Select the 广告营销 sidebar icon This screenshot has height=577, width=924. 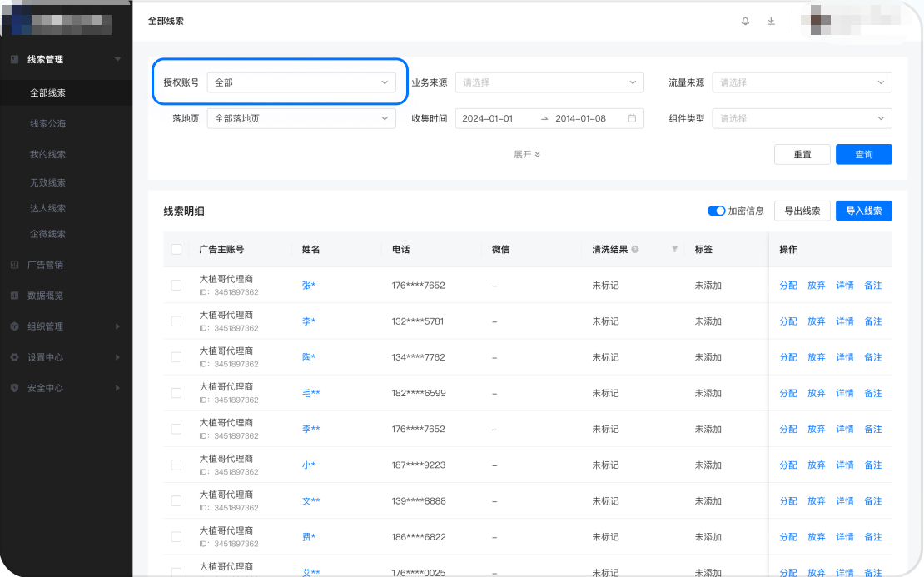[15, 265]
